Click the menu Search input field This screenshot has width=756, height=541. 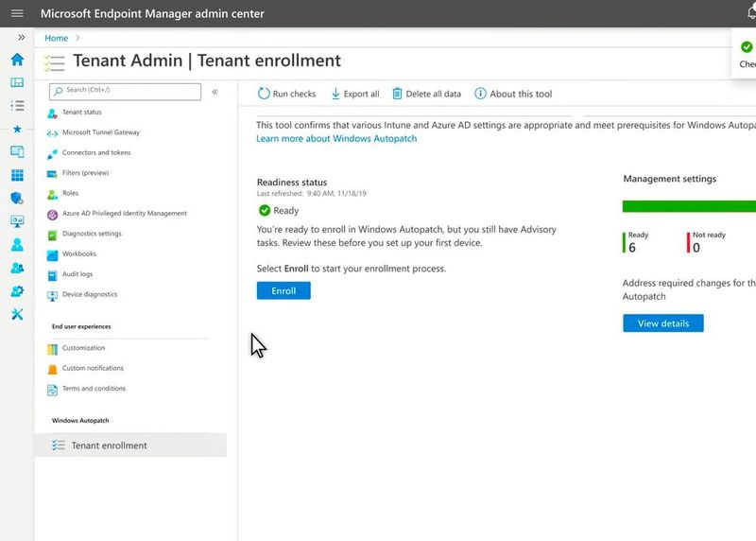(126, 91)
